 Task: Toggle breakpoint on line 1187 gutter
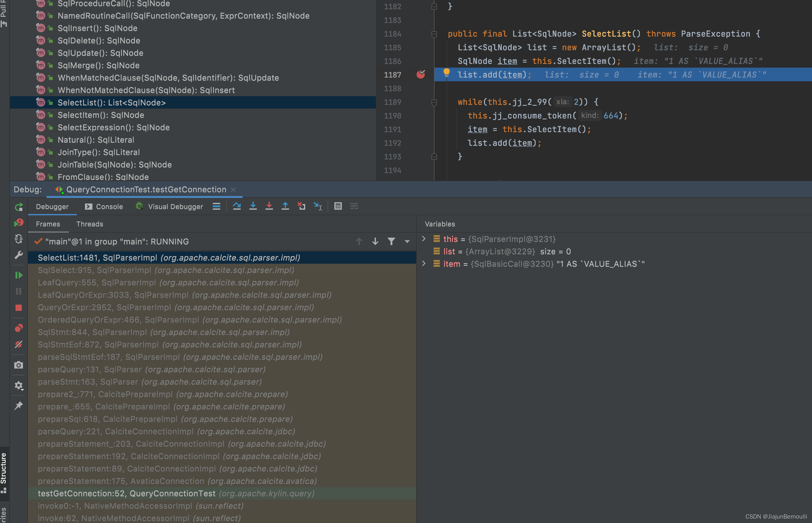click(421, 74)
